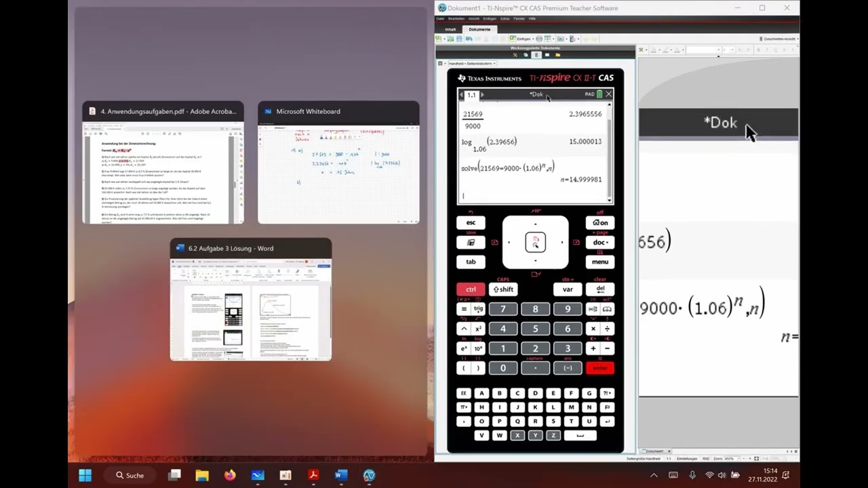Screen dimensions: 868x488
Task: Click the space bar key on the calculator
Action: pyautogui.click(x=580, y=436)
